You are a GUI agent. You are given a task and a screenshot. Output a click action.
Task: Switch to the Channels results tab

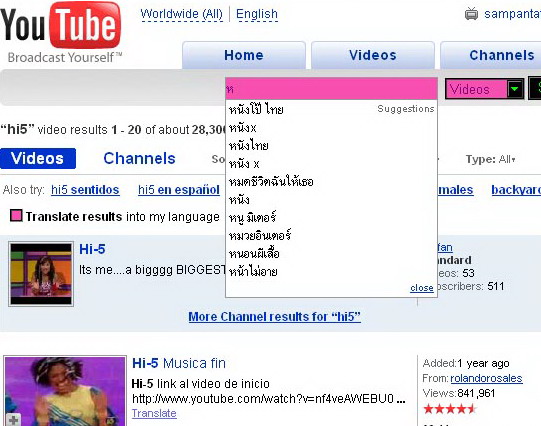tap(139, 159)
